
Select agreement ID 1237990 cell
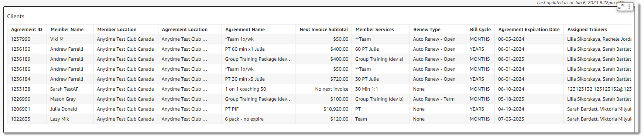point(21,39)
